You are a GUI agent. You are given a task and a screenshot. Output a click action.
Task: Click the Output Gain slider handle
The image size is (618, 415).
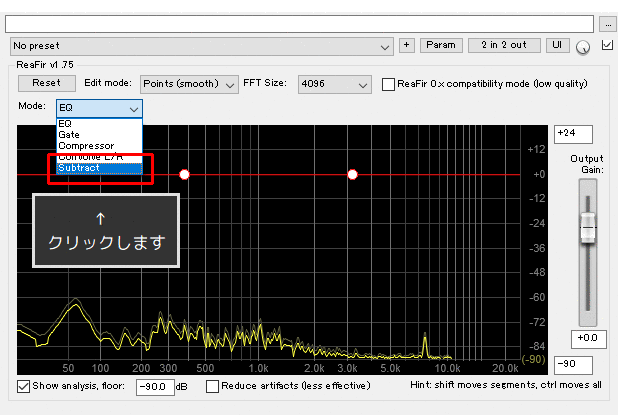587,229
